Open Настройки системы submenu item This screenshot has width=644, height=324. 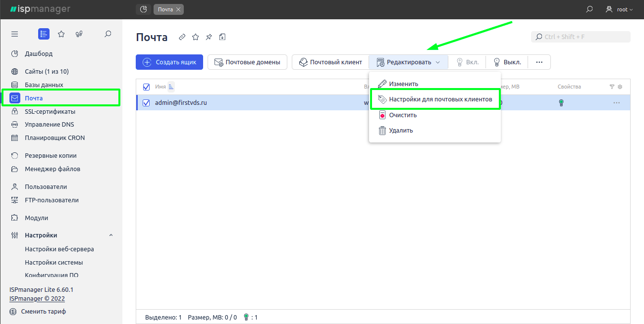click(x=54, y=262)
